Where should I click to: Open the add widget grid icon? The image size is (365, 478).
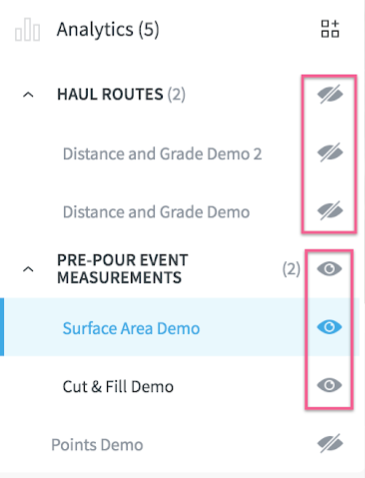[x=330, y=29]
